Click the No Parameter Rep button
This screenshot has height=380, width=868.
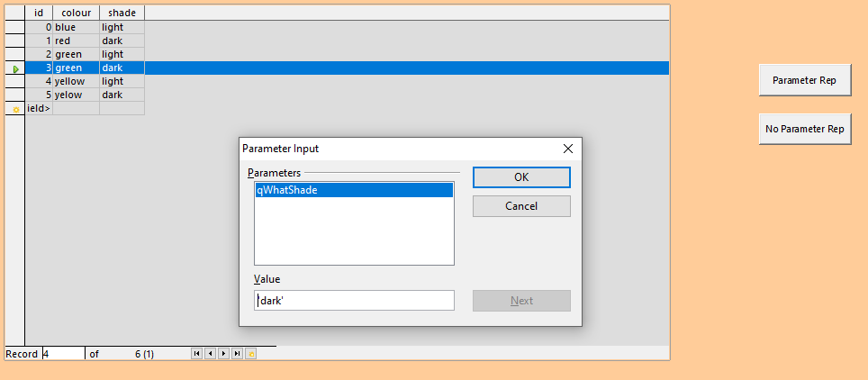pos(804,129)
